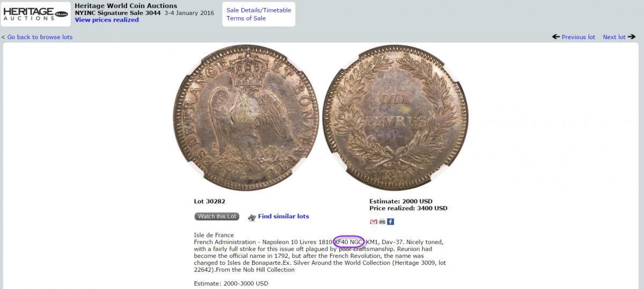
Task: Open the Heritage Auctions logo homepage
Action: pos(36,14)
